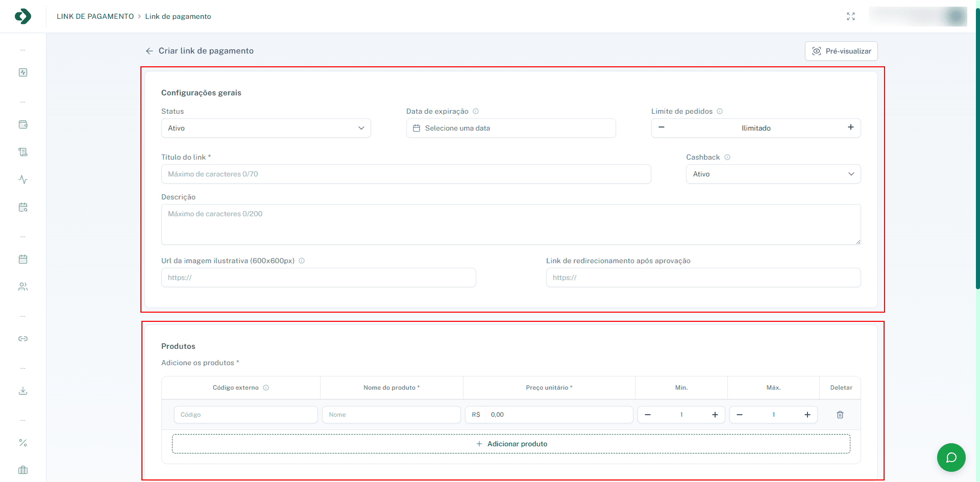The width and height of the screenshot is (980, 482).
Task: Click the activity pulse icon in the sidebar
Action: [23, 180]
